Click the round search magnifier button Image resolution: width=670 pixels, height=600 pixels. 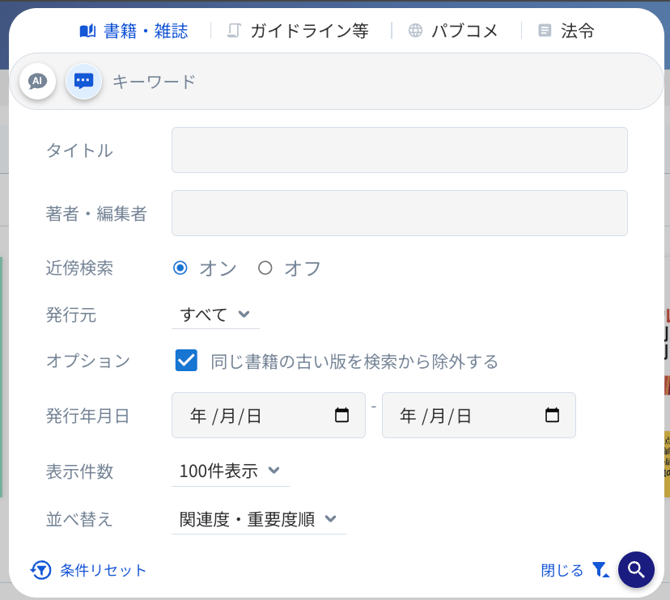tap(636, 570)
